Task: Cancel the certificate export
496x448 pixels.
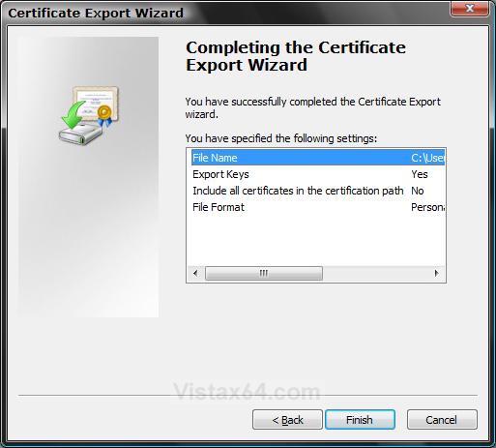Action: click(x=442, y=420)
